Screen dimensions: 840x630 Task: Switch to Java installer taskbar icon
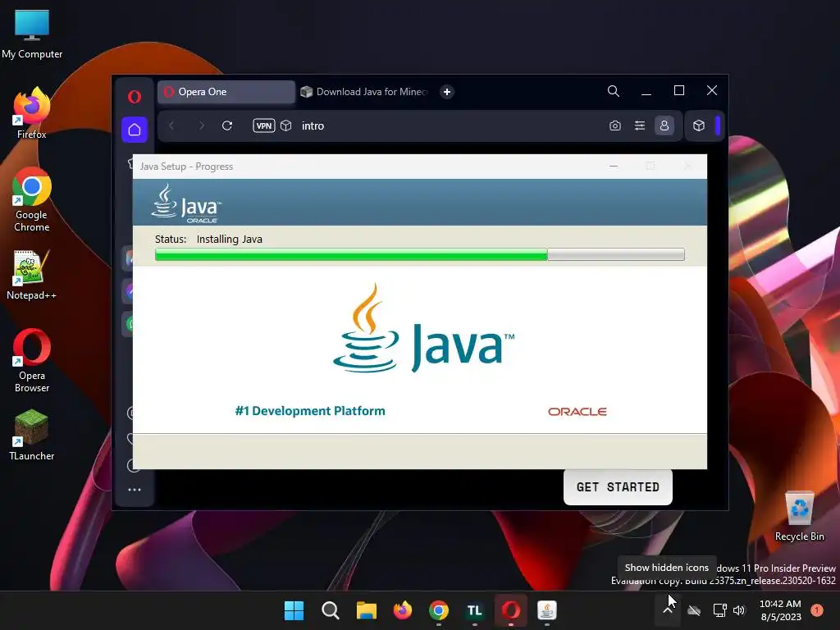point(547,610)
